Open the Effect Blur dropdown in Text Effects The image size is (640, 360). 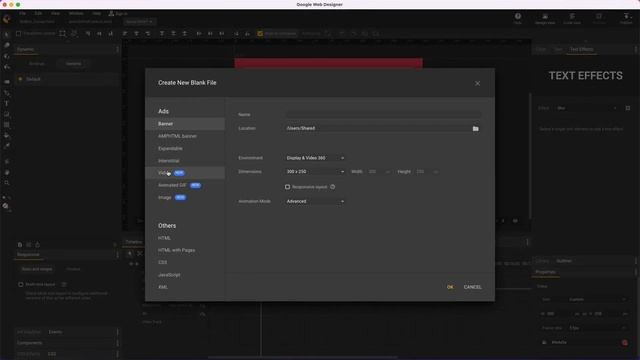click(587, 108)
